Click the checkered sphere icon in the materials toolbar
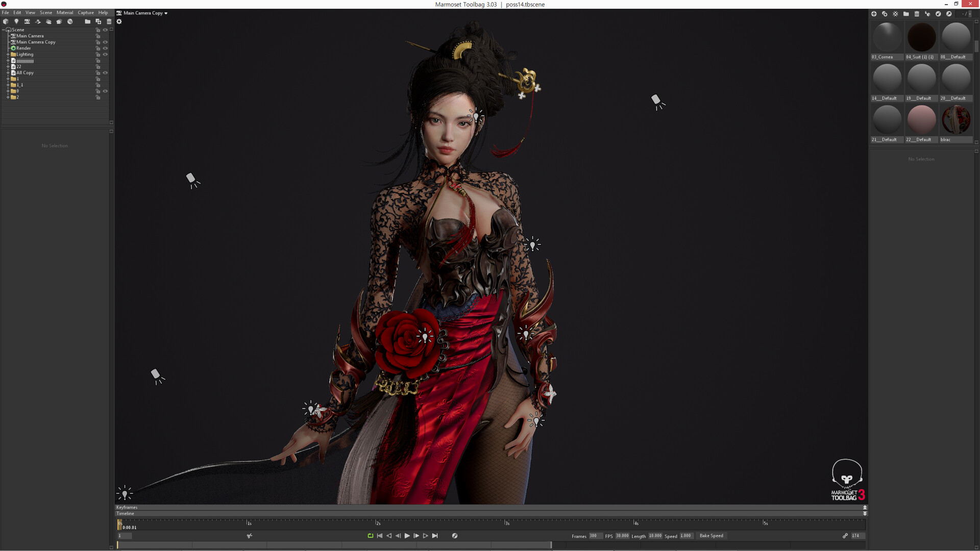The height and width of the screenshot is (551, 980). coord(895,14)
